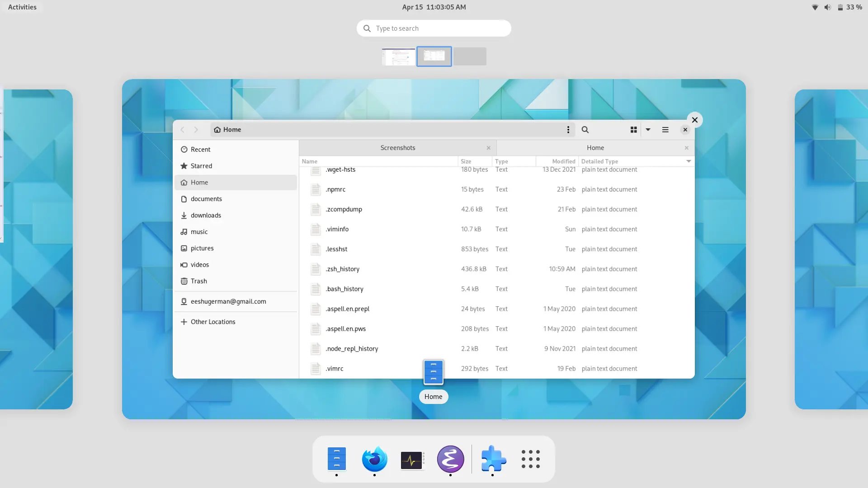Close the Screenshots tab
The height and width of the screenshot is (488, 868).
[x=488, y=148]
